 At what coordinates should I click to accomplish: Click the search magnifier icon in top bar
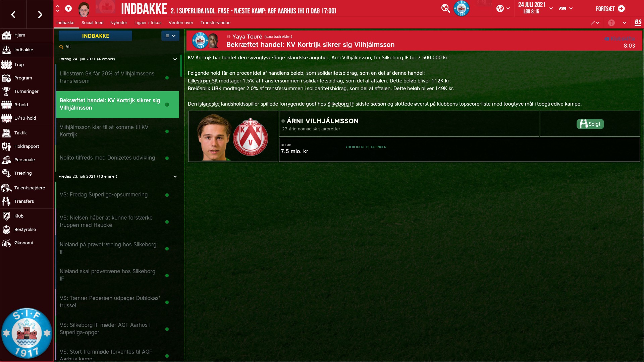coord(445,8)
